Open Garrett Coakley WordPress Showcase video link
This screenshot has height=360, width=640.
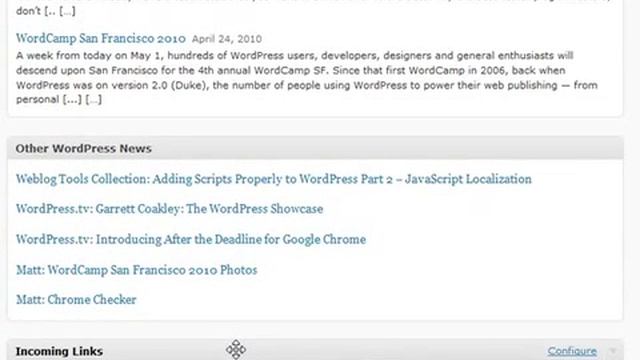pyautogui.click(x=169, y=209)
